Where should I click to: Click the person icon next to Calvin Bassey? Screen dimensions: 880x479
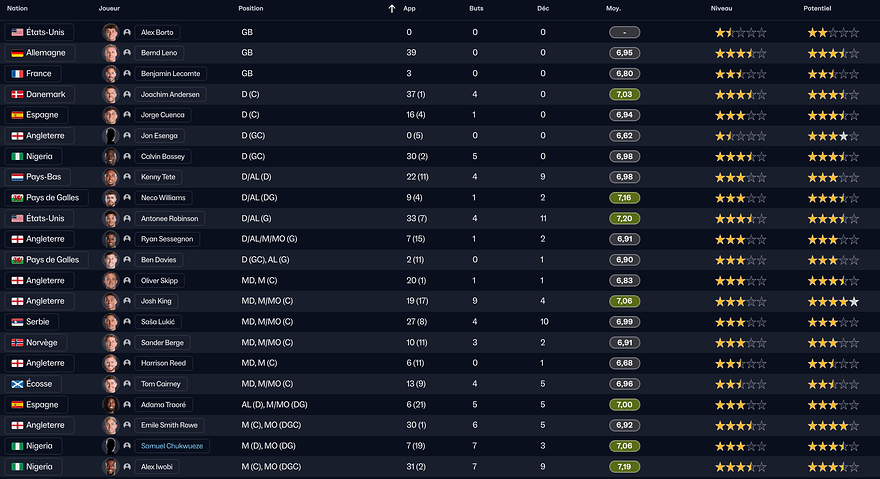click(x=127, y=156)
